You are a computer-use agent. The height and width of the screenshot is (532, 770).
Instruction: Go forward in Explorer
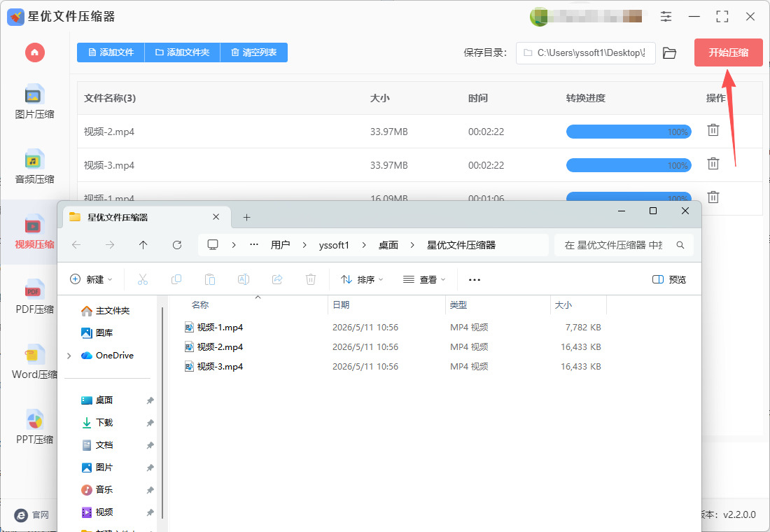pos(110,244)
